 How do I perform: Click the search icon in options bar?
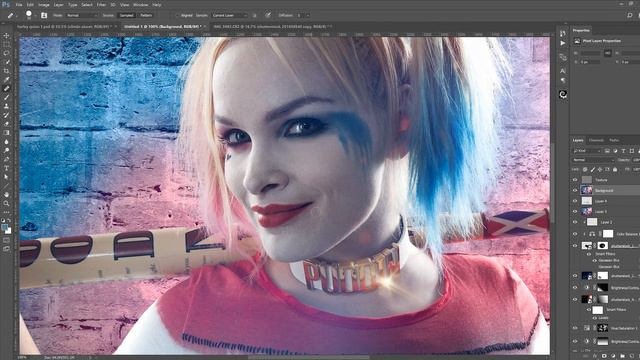(629, 15)
